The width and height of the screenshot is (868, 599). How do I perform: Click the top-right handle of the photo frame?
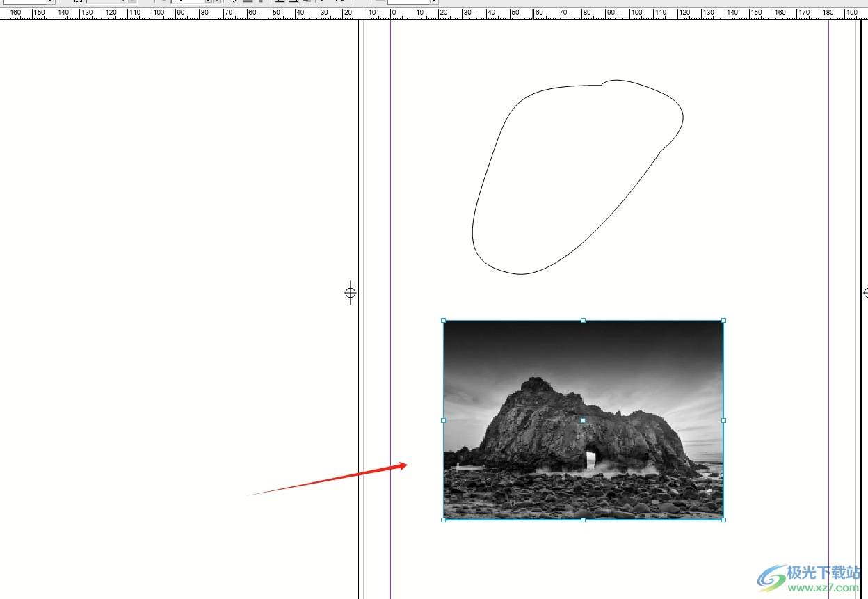click(x=723, y=321)
